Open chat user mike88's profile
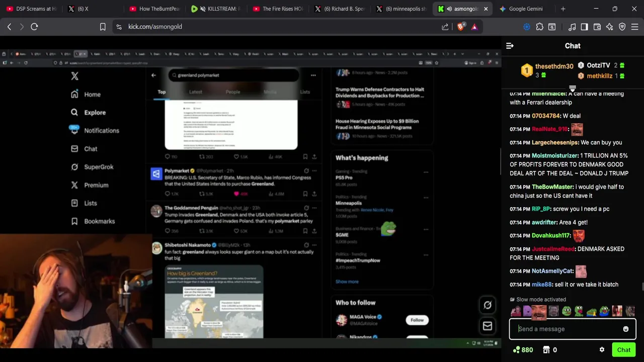The image size is (644, 362). pyautogui.click(x=541, y=285)
